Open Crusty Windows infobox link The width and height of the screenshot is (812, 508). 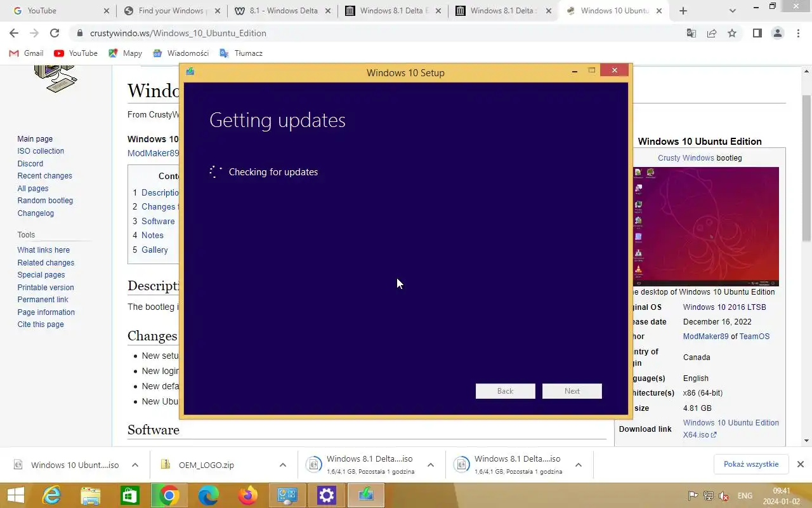686,158
